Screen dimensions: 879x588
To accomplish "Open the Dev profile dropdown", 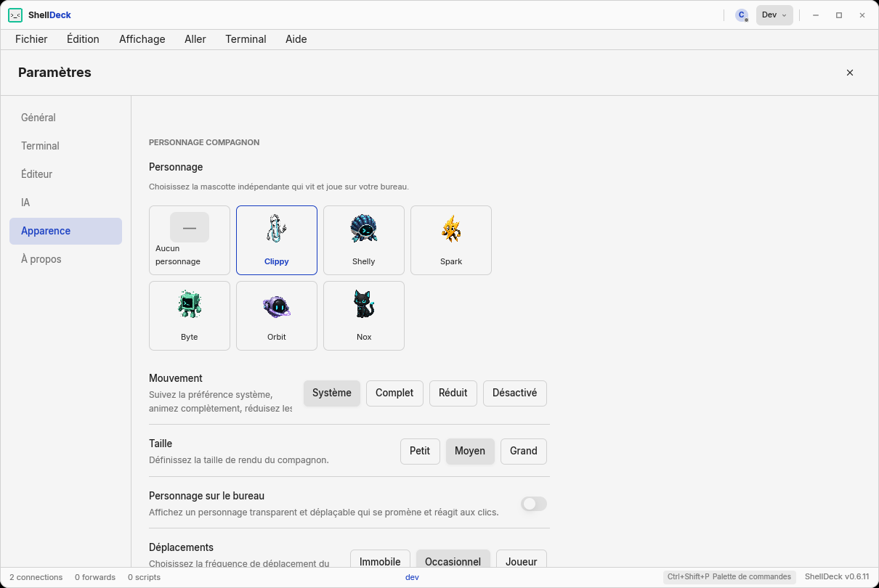I will coord(774,15).
